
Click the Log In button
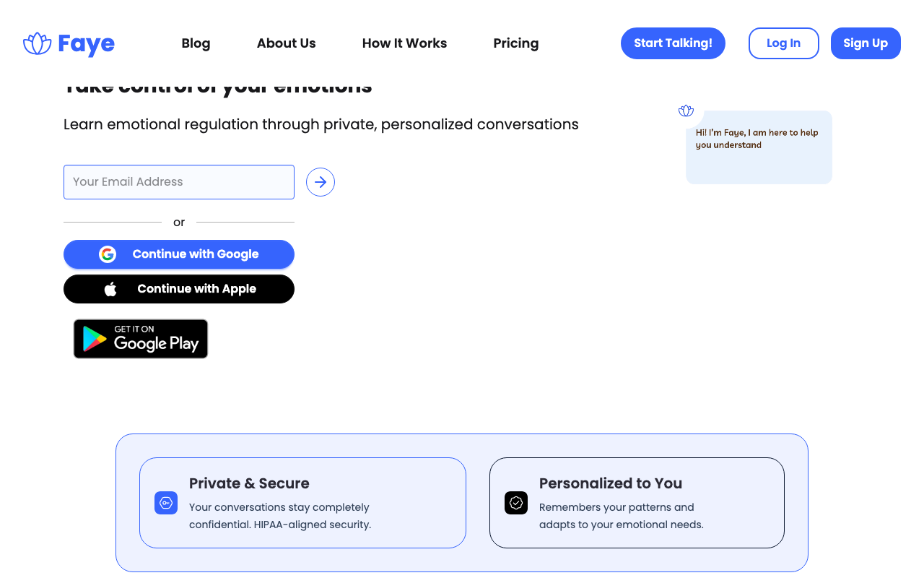(x=783, y=43)
